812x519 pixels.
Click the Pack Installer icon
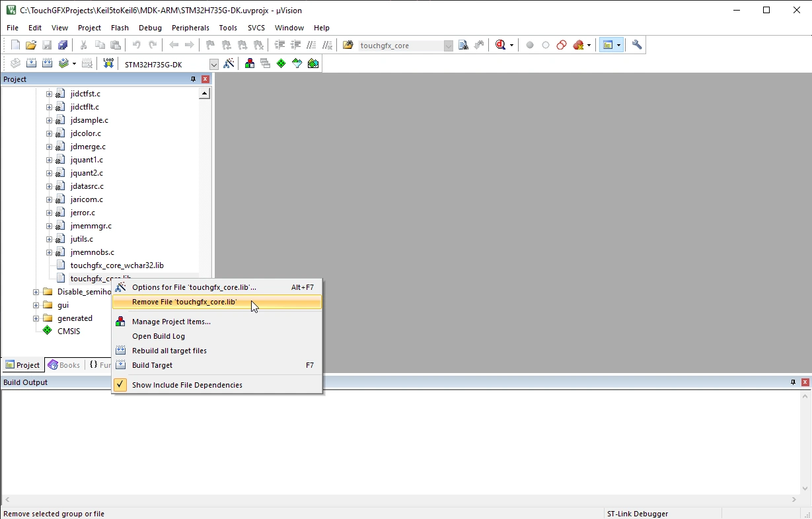point(313,63)
